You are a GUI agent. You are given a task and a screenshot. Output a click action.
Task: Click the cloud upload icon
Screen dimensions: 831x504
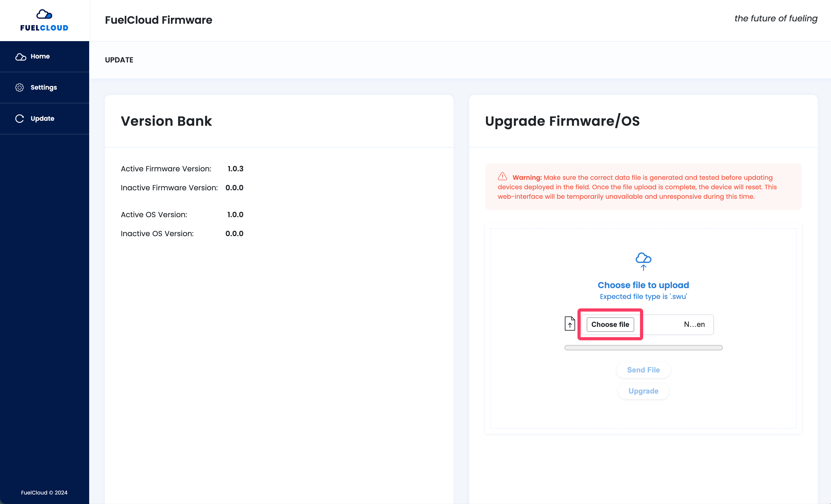pos(643,261)
